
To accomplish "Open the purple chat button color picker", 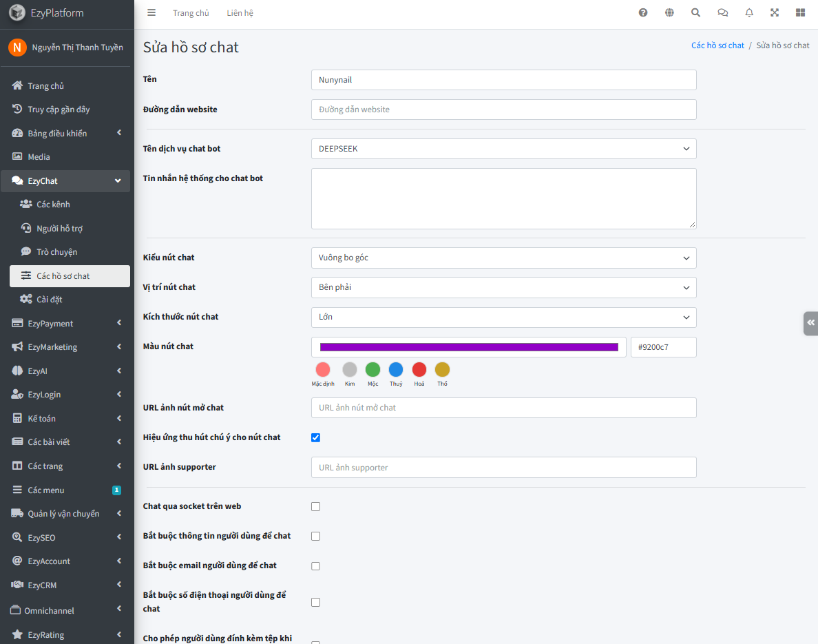I will click(469, 347).
